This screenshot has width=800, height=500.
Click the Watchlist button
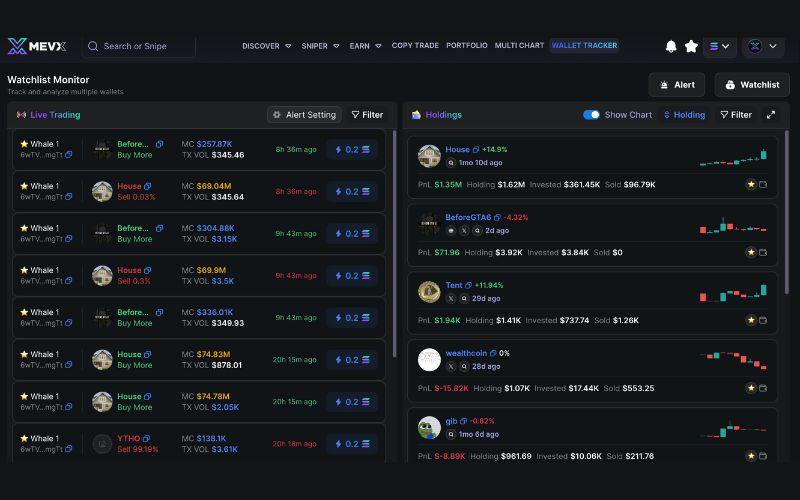[x=752, y=85]
